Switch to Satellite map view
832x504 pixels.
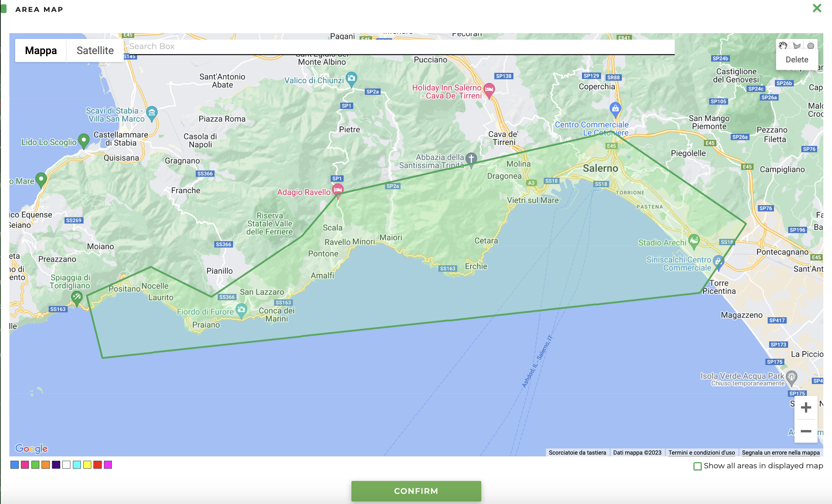click(95, 50)
